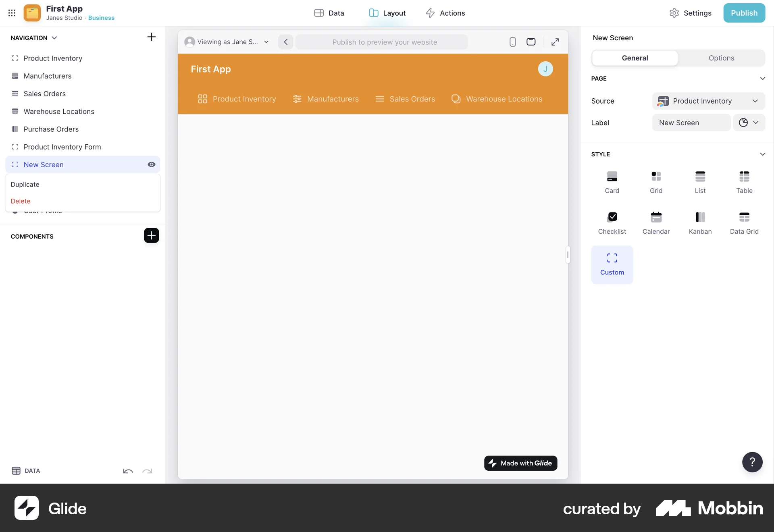Image resolution: width=774 pixels, height=532 pixels.
Task: Switch preview to mobile device view
Action: click(512, 42)
